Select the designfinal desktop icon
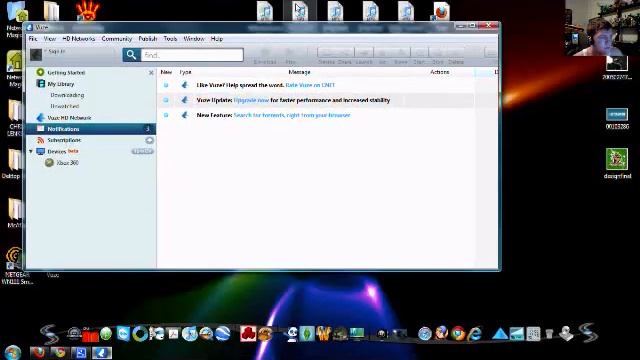Image resolution: width=640 pixels, height=360 pixels. tap(617, 164)
